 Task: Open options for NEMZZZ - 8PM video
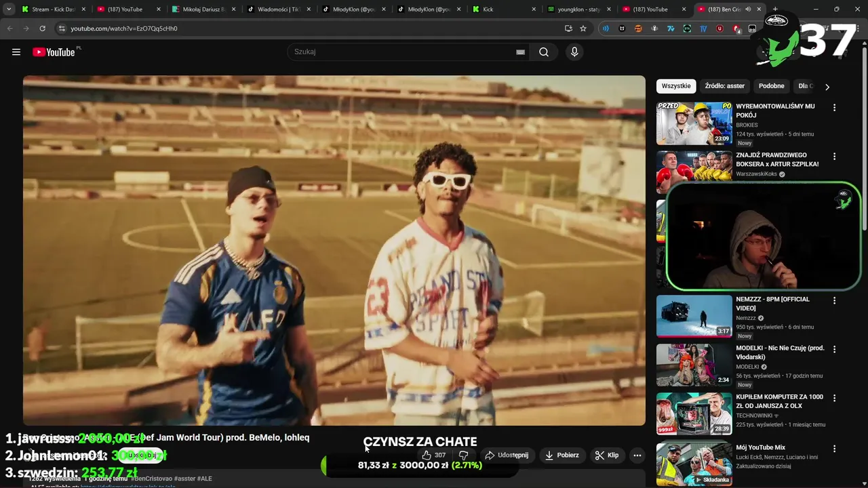[x=834, y=301]
